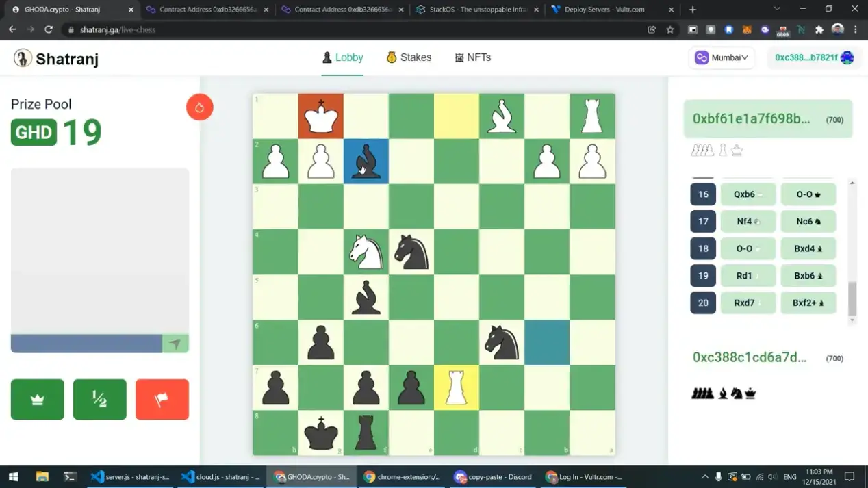This screenshot has width=868, height=488.
Task: Switch to the Stakes tab
Action: pyautogui.click(x=409, y=58)
